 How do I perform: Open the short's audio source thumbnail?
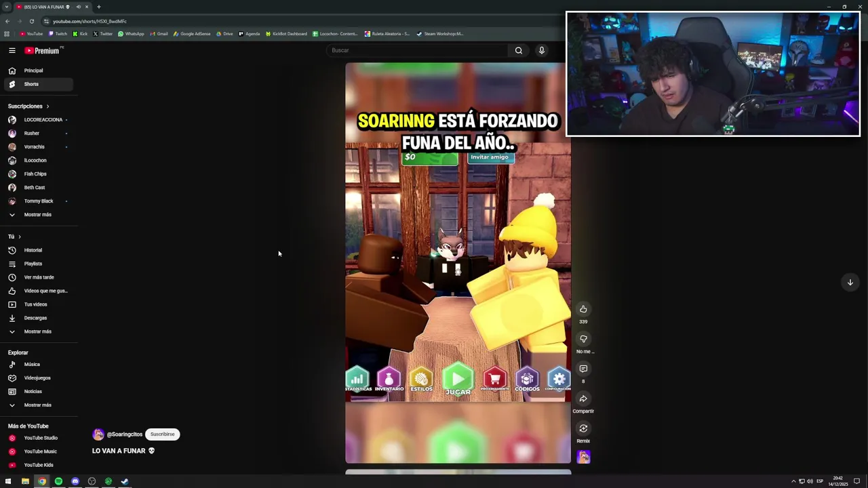pos(583,457)
